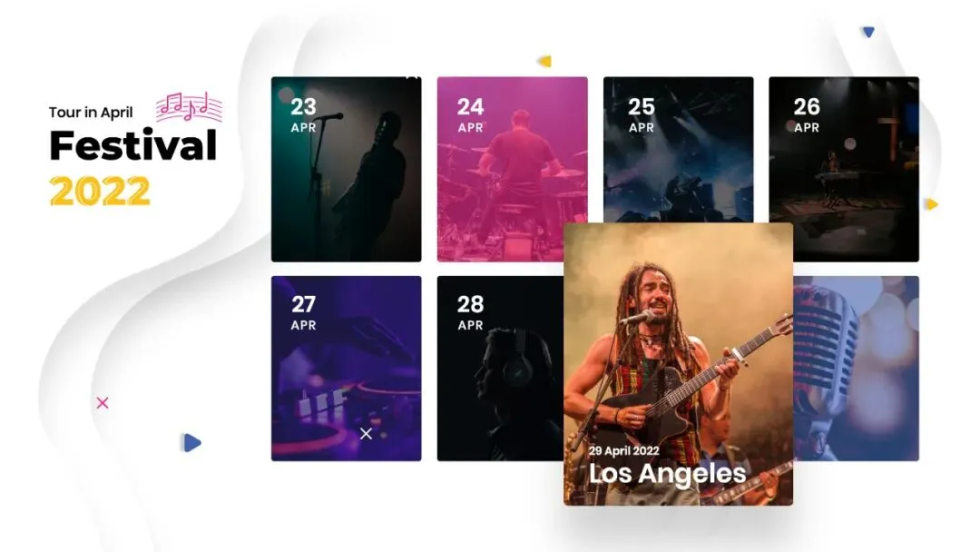The image size is (980, 552).
Task: Click the pink X decoration
Action: point(103,403)
